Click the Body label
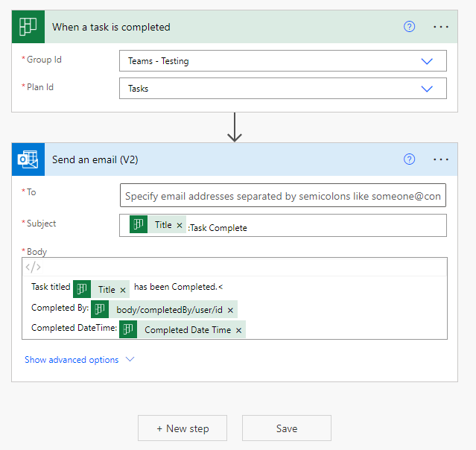 tap(37, 251)
